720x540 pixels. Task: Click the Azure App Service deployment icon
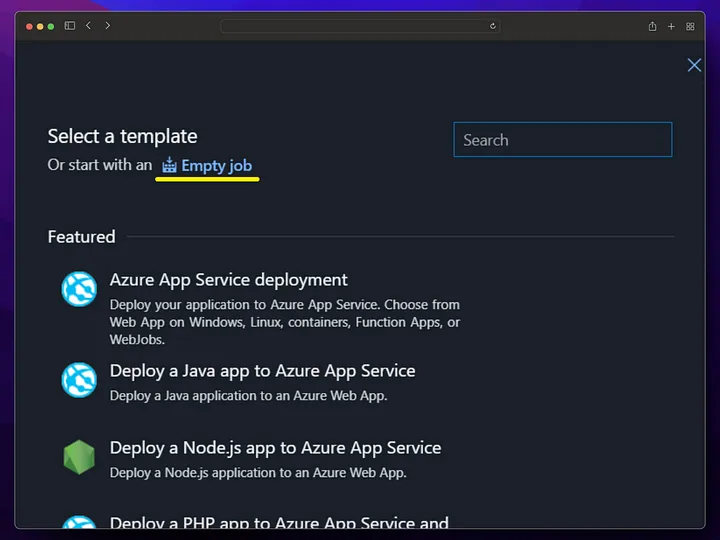(x=79, y=289)
